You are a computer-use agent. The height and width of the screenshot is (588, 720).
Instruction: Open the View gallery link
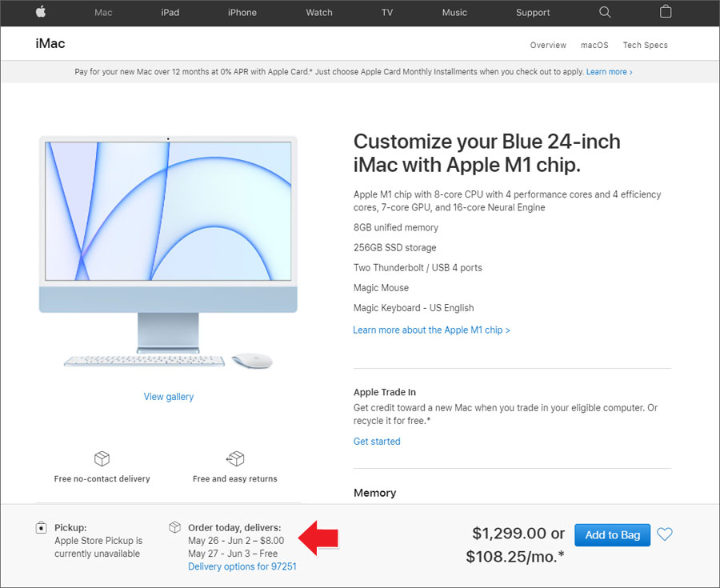169,397
